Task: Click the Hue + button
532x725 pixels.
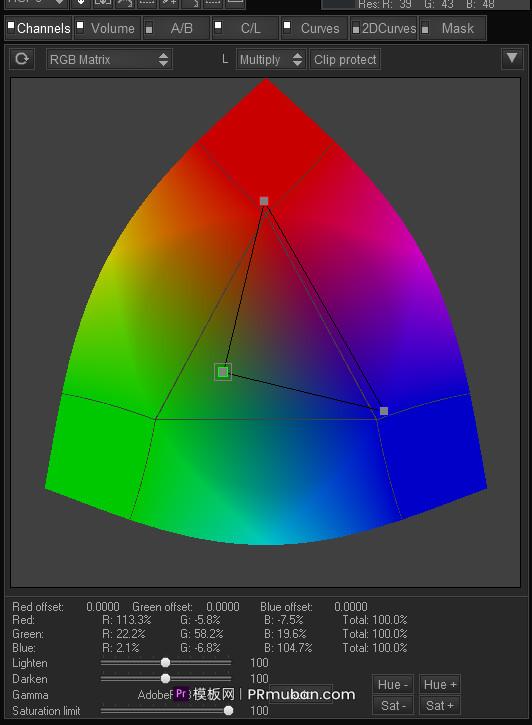Action: pyautogui.click(x=440, y=684)
